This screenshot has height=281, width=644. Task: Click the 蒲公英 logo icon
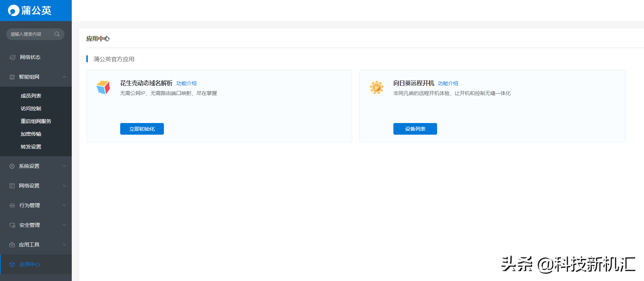tap(13, 10)
